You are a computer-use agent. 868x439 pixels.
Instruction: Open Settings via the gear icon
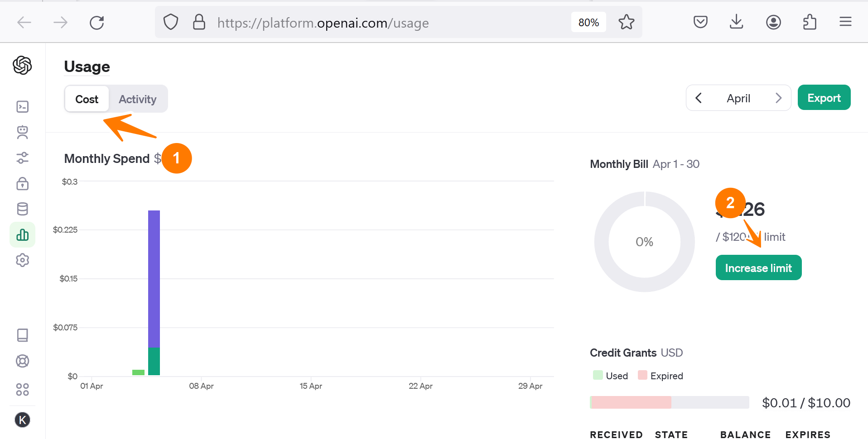tap(22, 260)
